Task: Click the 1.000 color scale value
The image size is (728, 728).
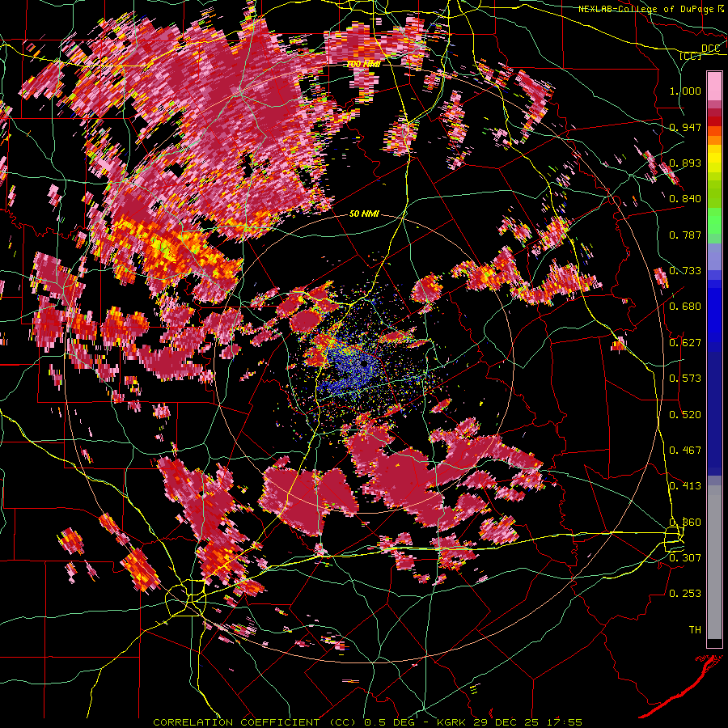Action: pos(685,91)
